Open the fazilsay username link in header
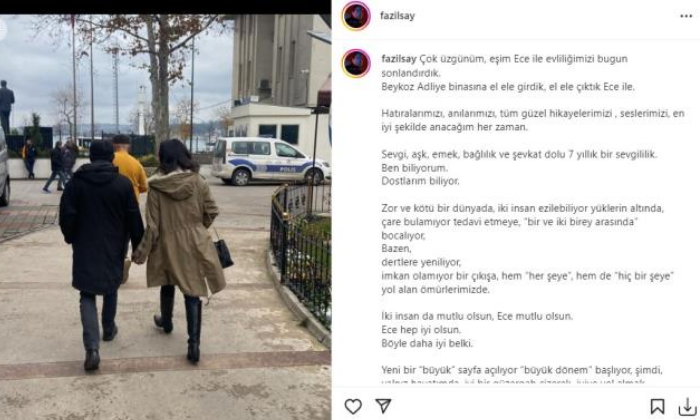Image resolution: width=700 pixels, height=420 pixels. coord(397,16)
